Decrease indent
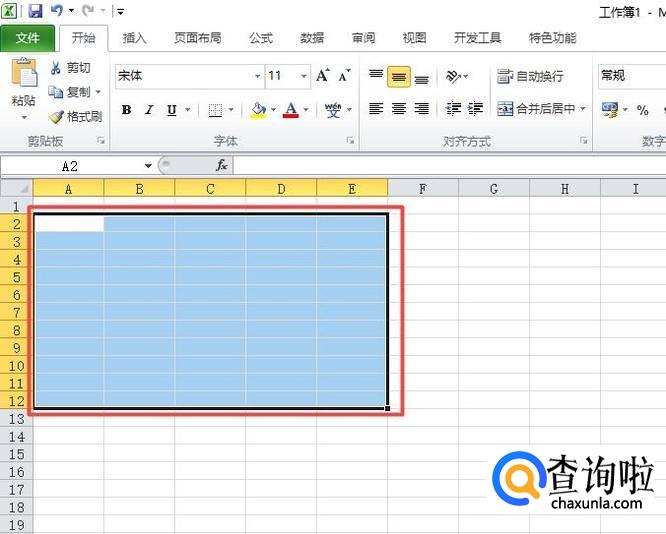Screen dimensions: 666x534 click(453, 109)
